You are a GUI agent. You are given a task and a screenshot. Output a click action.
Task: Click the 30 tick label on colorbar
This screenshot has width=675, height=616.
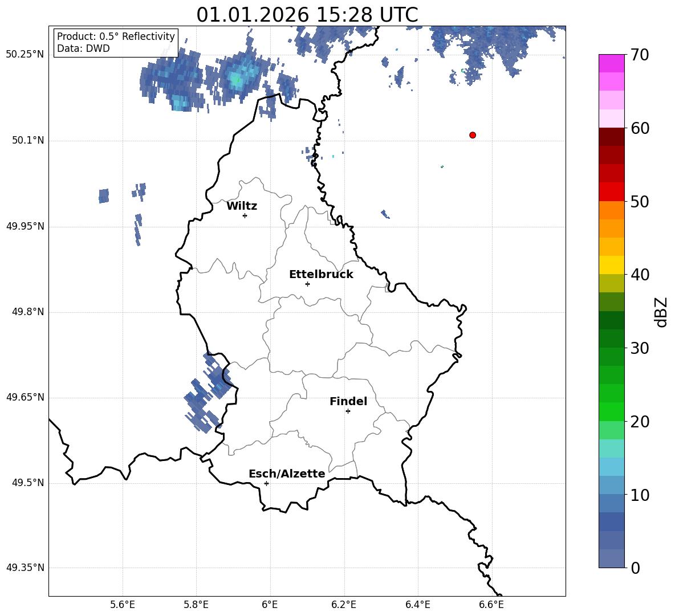tap(639, 348)
